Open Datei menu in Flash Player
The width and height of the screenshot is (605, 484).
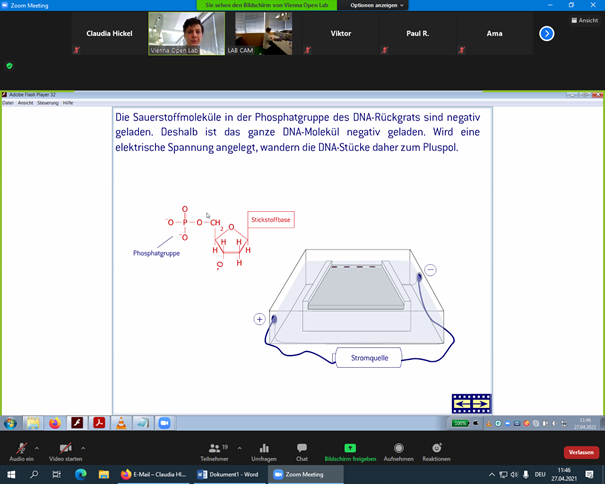pyautogui.click(x=8, y=102)
